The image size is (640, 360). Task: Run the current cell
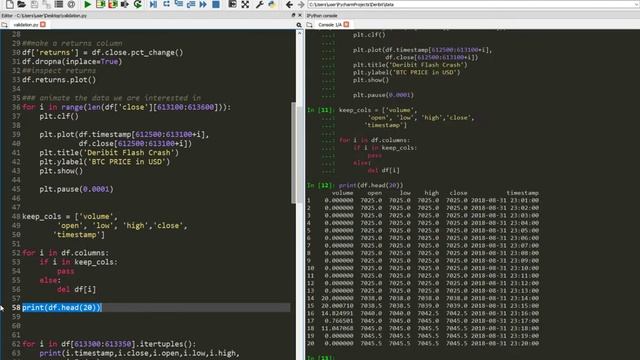click(100, 4)
